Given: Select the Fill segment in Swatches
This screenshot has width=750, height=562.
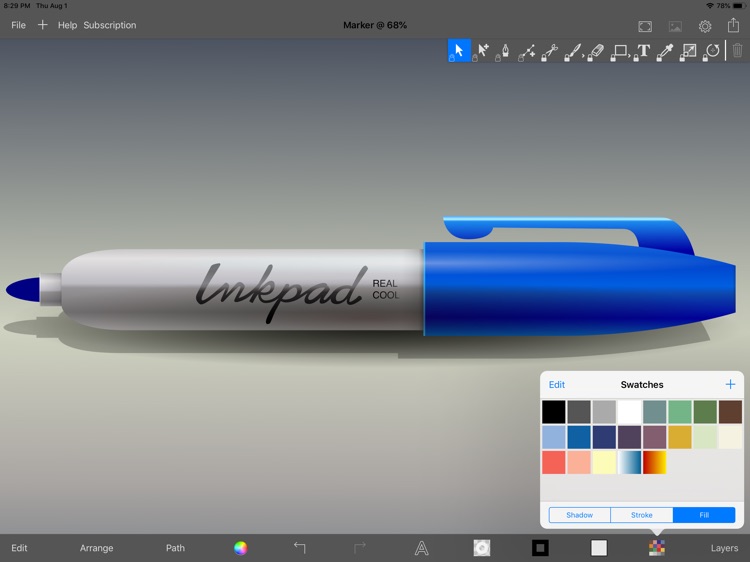Looking at the screenshot, I should click(704, 515).
